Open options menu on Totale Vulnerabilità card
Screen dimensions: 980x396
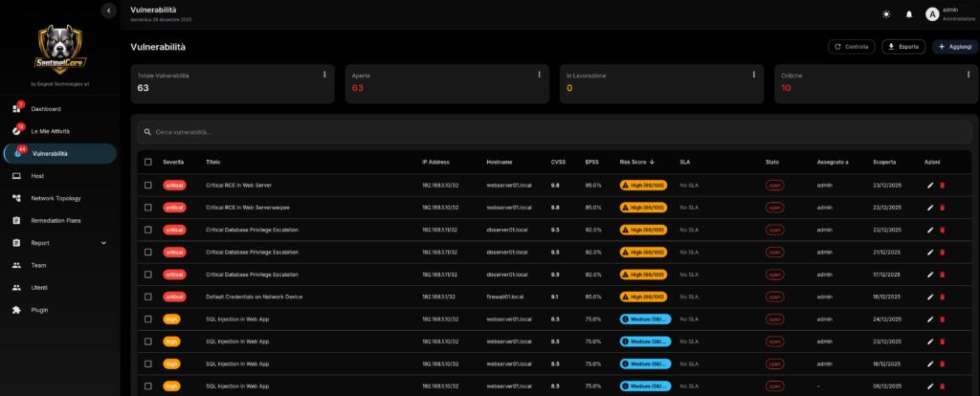click(x=324, y=75)
